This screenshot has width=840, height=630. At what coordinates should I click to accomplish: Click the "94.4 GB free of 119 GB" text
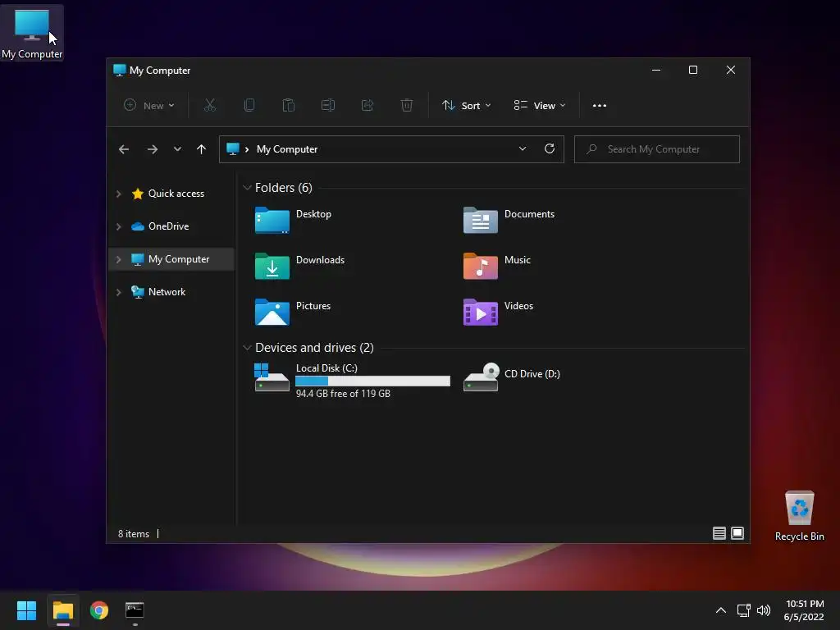pos(343,393)
